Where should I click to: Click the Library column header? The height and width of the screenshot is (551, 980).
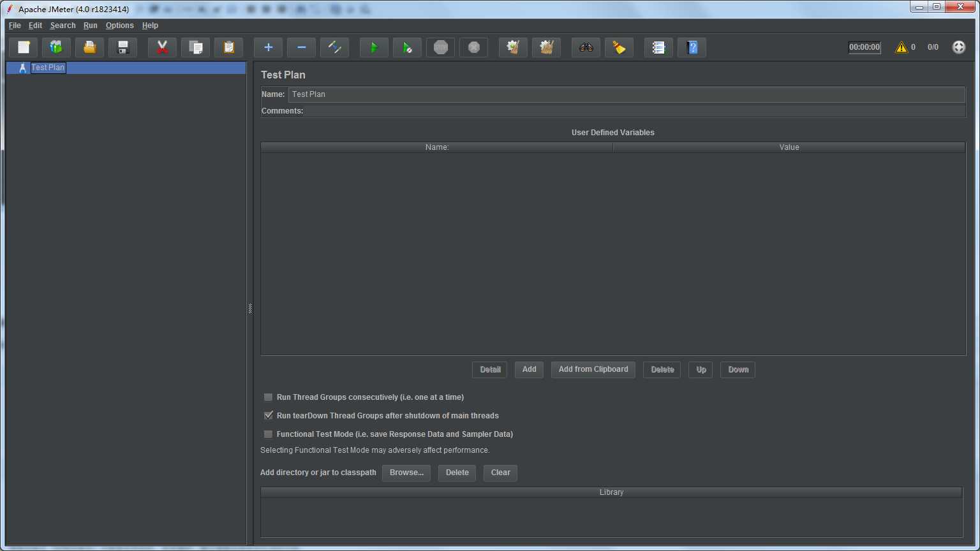tap(611, 492)
